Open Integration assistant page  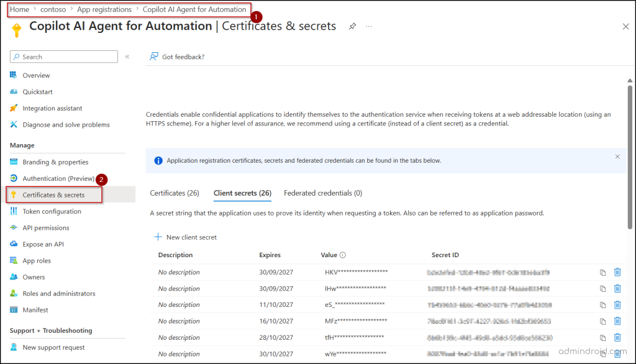tap(52, 108)
